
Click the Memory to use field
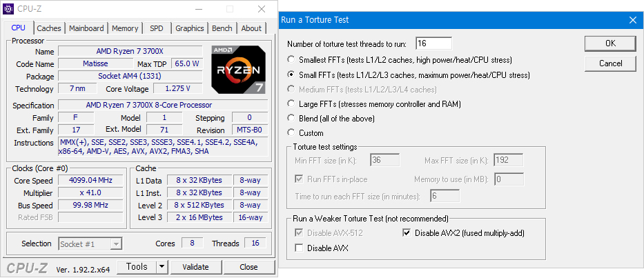point(509,179)
